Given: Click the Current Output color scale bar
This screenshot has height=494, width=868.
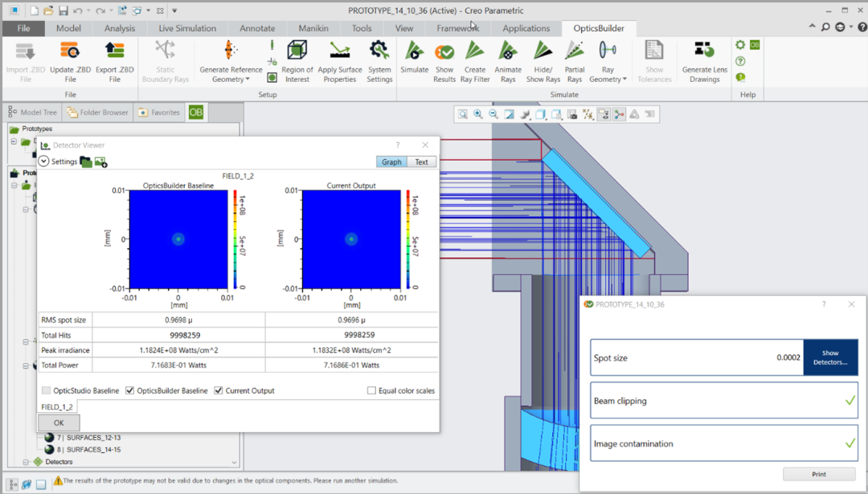Looking at the screenshot, I should tap(410, 239).
